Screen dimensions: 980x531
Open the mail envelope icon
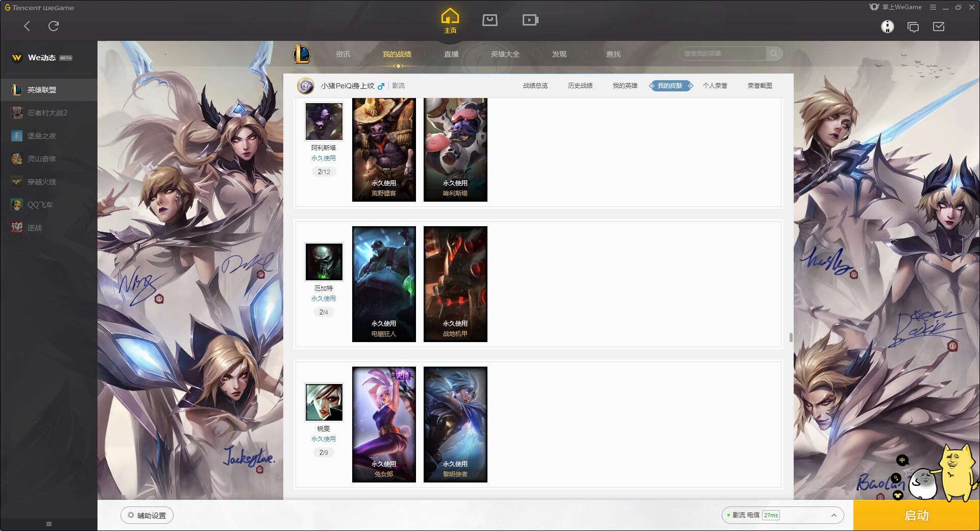point(939,27)
